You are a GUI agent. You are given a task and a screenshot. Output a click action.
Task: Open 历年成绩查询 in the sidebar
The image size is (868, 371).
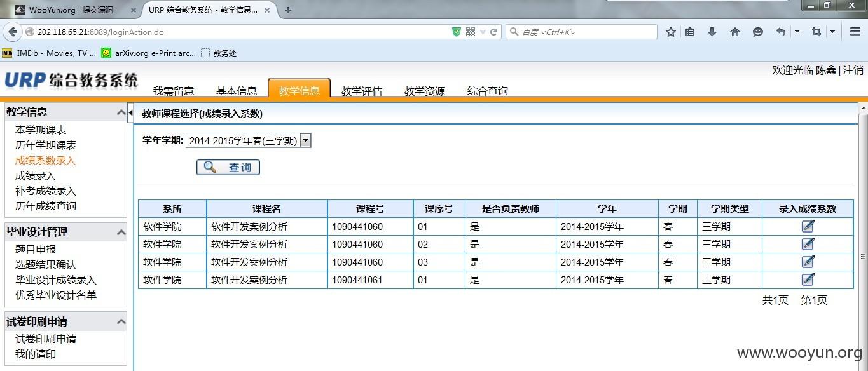pos(46,206)
